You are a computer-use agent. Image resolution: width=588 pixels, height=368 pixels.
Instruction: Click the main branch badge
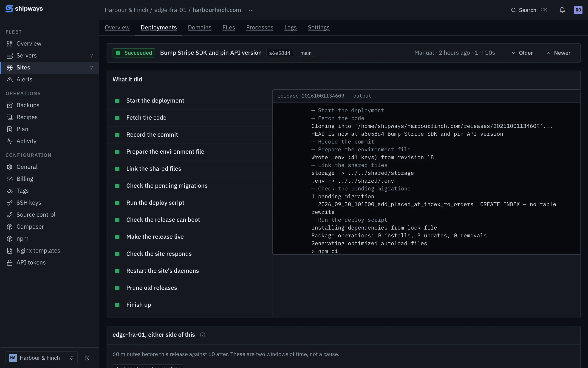click(x=306, y=53)
